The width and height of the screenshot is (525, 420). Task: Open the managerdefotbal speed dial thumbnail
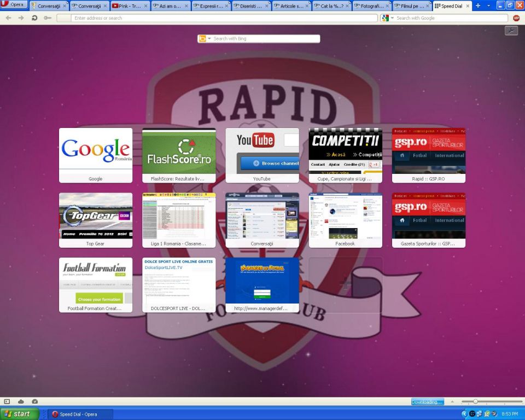click(262, 285)
